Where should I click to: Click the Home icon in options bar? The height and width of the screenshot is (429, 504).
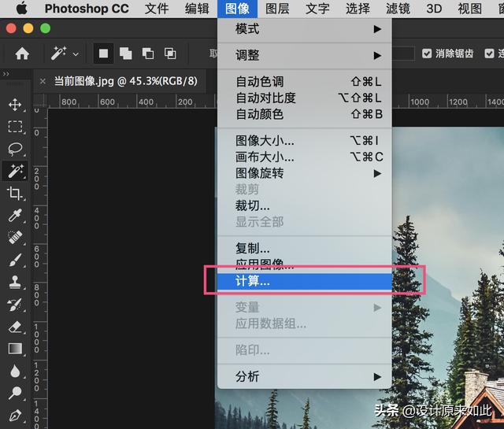coord(22,54)
